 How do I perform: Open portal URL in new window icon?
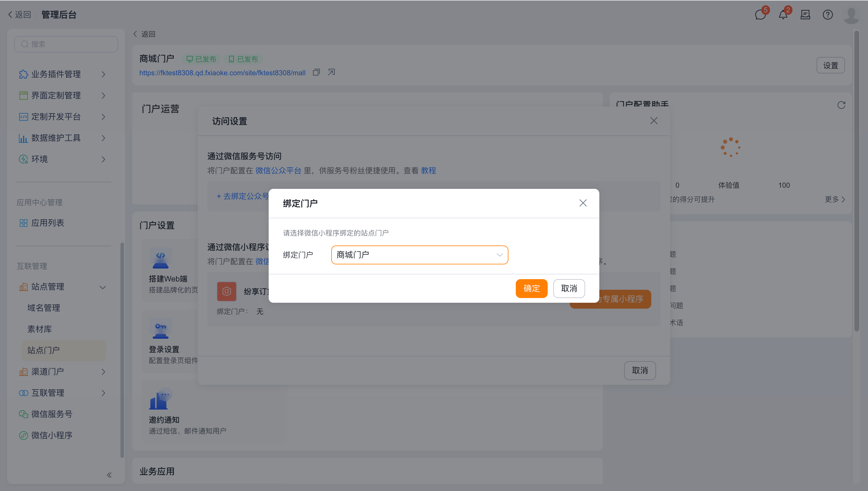coord(331,73)
